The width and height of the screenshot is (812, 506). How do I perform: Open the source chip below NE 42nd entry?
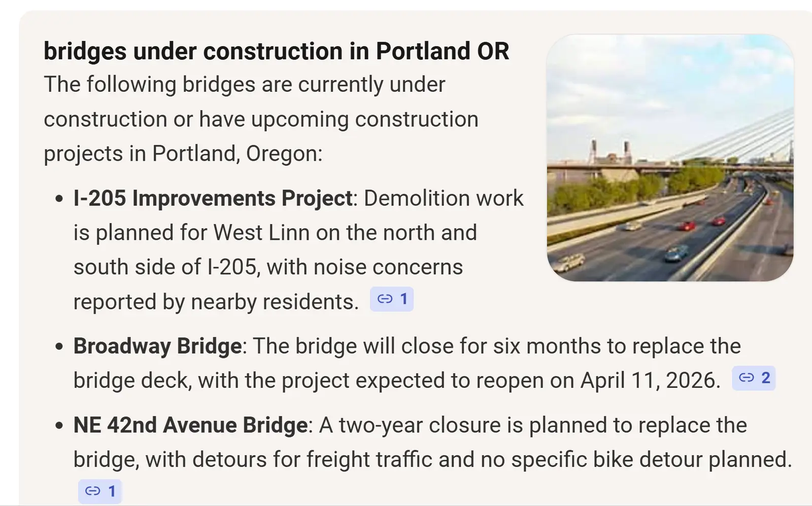[x=99, y=491]
